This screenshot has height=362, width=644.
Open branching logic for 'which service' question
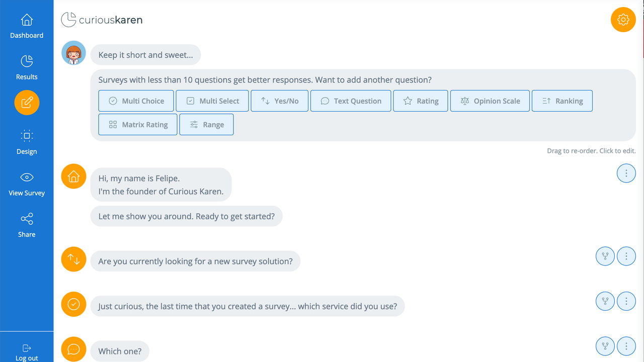605,301
